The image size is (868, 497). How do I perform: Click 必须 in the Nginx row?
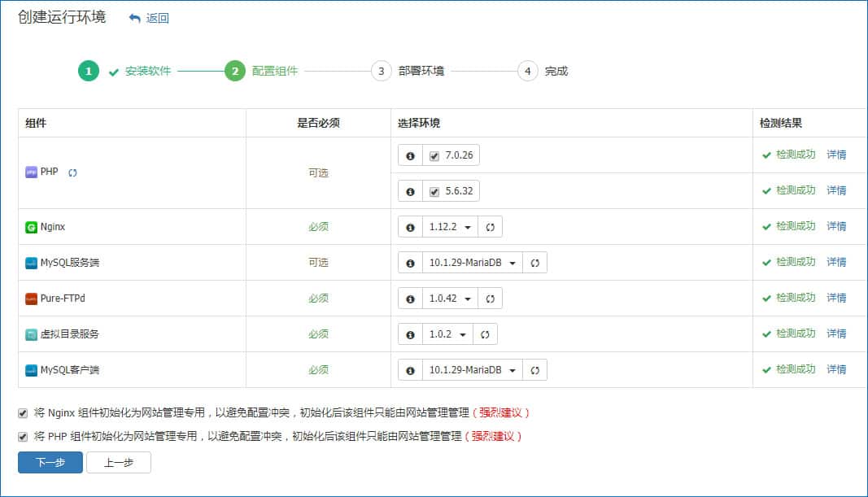(318, 226)
